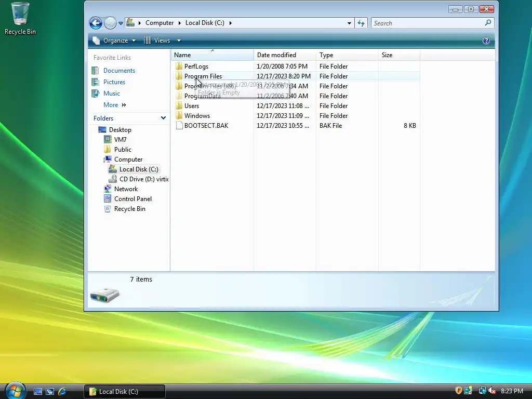This screenshot has width=532, height=399.
Task: Select Computer in the folder tree
Action: tap(128, 159)
